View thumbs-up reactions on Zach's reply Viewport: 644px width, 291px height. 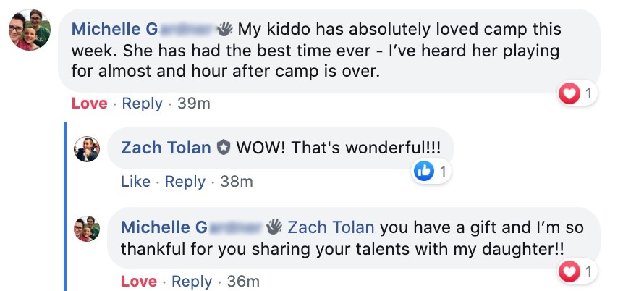point(432,172)
